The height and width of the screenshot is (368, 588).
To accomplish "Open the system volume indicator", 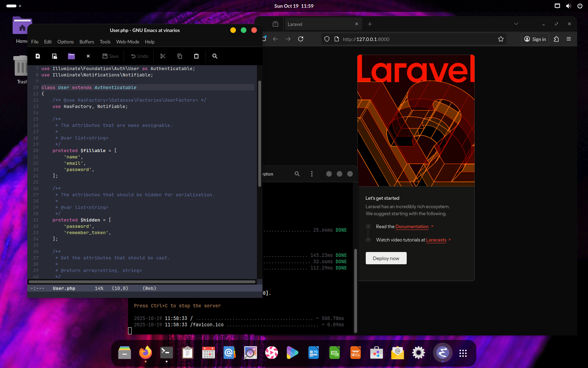I will [569, 6].
